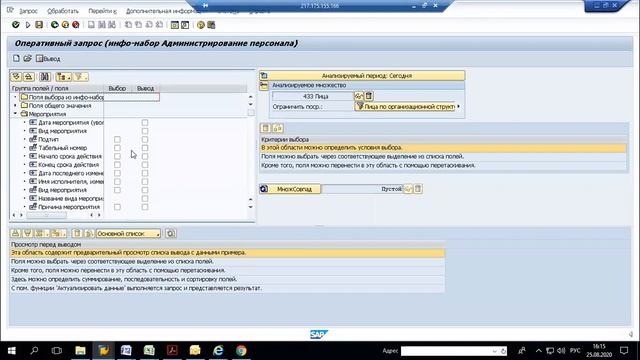Open Google Chrome from taskbar
The height and width of the screenshot is (360, 640).
pos(241,351)
